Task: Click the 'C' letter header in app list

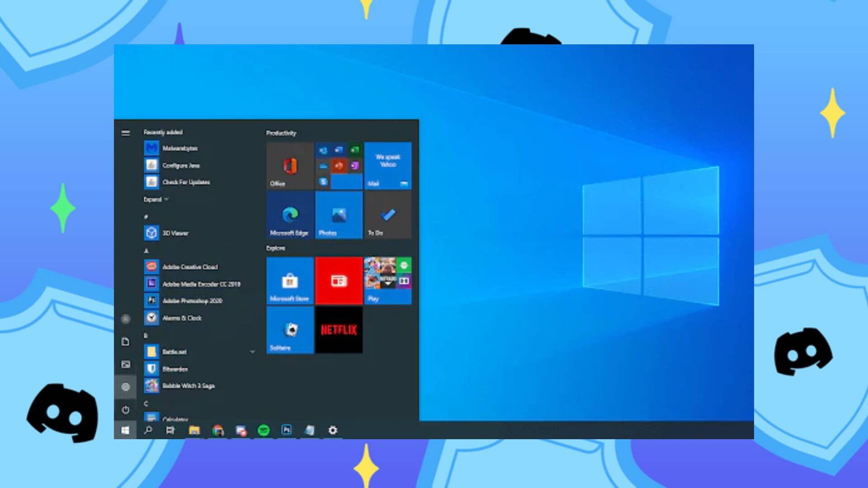Action: [x=146, y=404]
